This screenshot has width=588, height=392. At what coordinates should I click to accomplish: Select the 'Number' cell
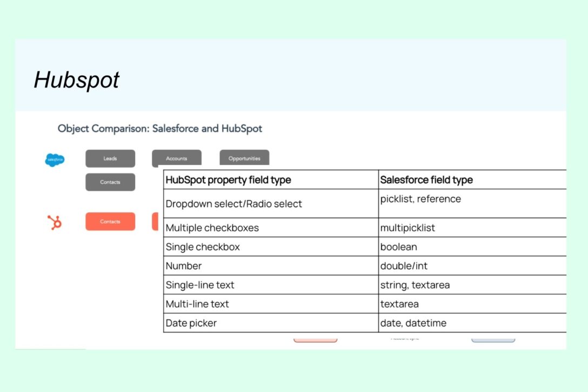271,266
